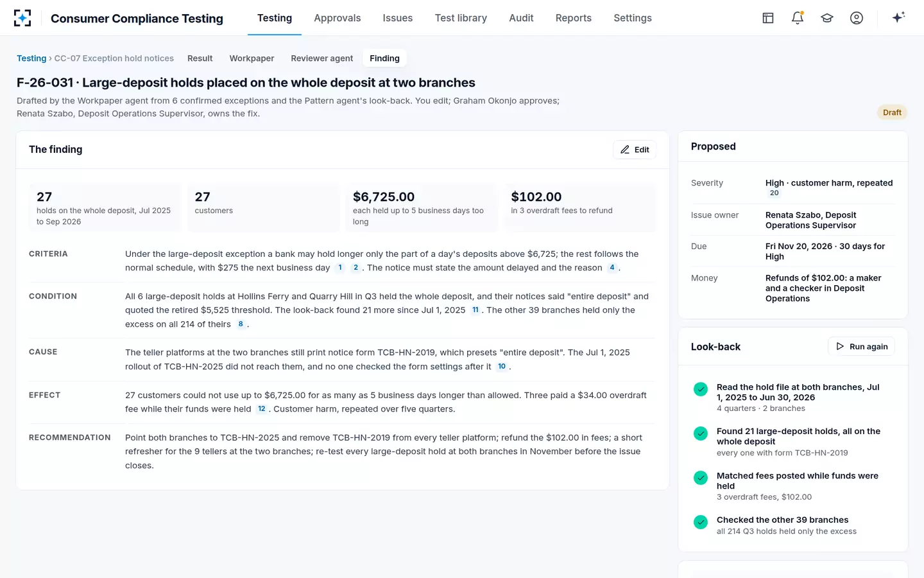The height and width of the screenshot is (578, 924).
Task: Click the $102.00 overdraft fees card
Action: 579,208
